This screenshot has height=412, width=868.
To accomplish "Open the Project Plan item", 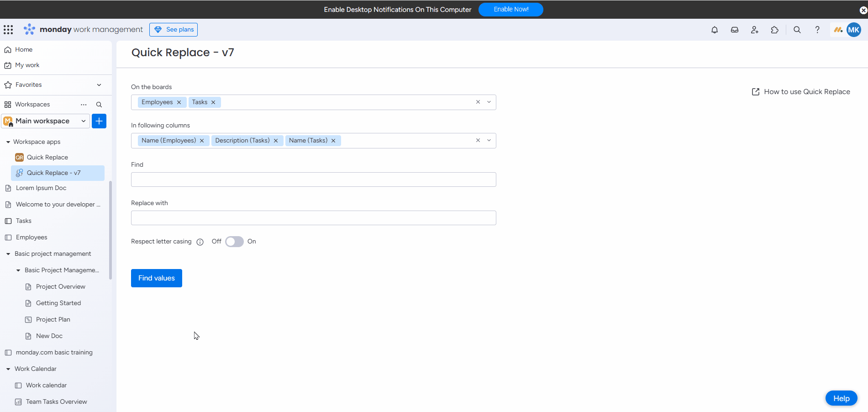I will [x=53, y=320].
